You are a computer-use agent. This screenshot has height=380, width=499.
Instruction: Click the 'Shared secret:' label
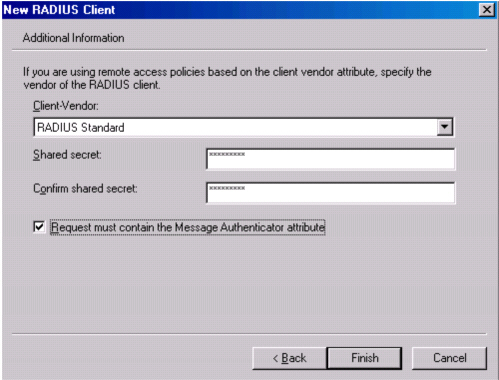pos(67,155)
